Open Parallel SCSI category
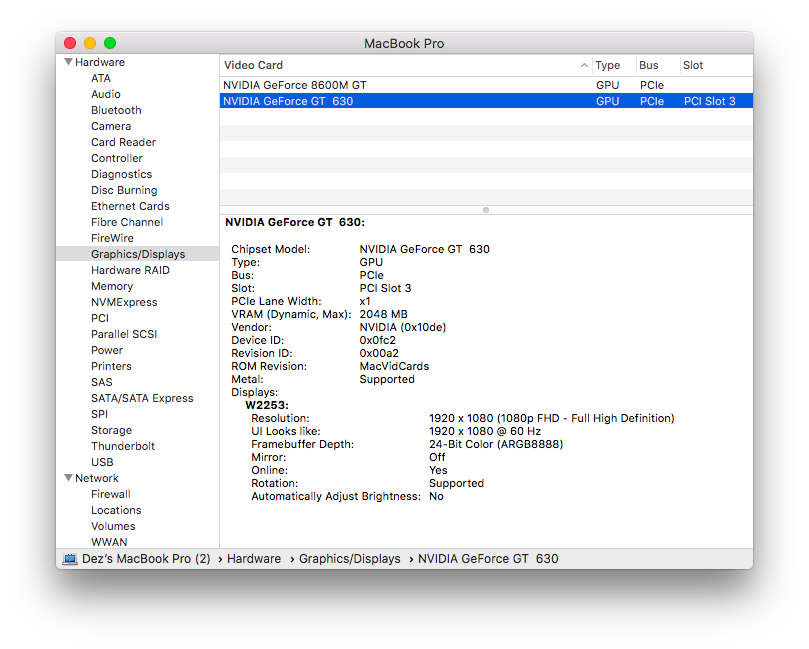 (124, 334)
